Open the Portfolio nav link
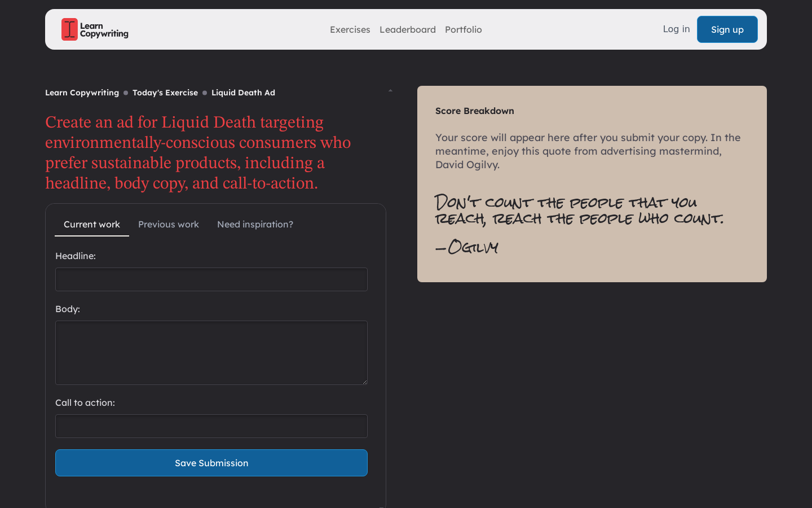 (464, 29)
